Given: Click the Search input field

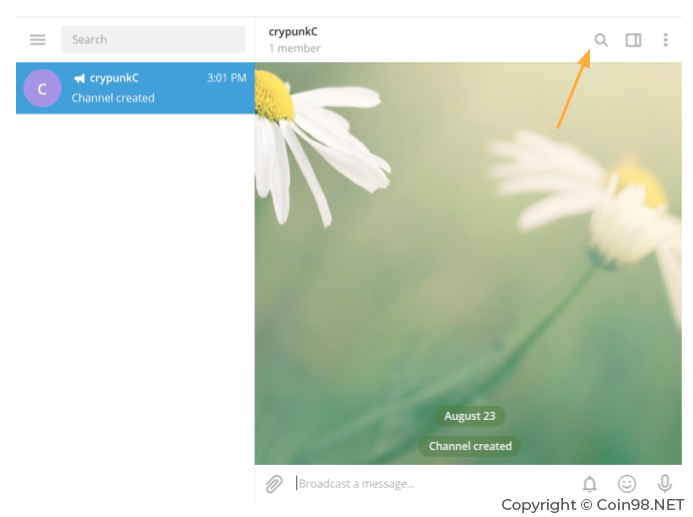Looking at the screenshot, I should [x=153, y=39].
